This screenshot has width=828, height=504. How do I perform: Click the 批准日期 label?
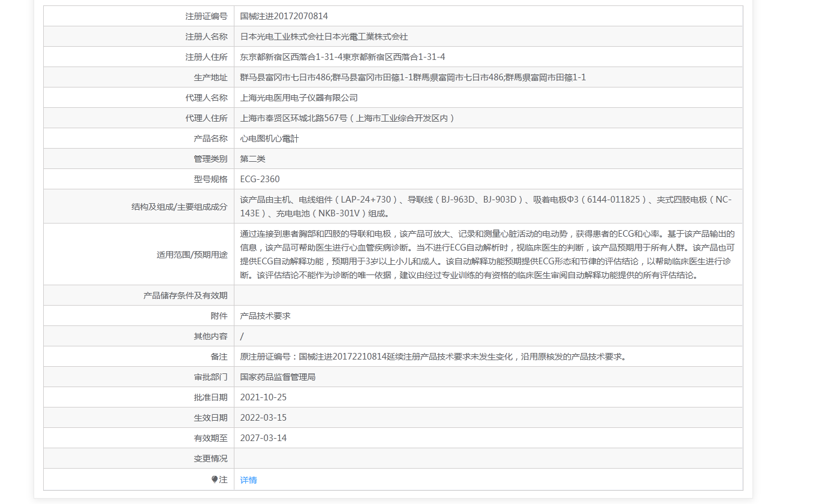click(x=210, y=397)
